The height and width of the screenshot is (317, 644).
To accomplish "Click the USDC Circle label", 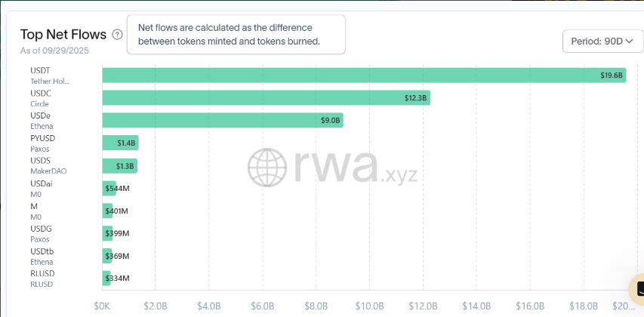I will click(44, 98).
